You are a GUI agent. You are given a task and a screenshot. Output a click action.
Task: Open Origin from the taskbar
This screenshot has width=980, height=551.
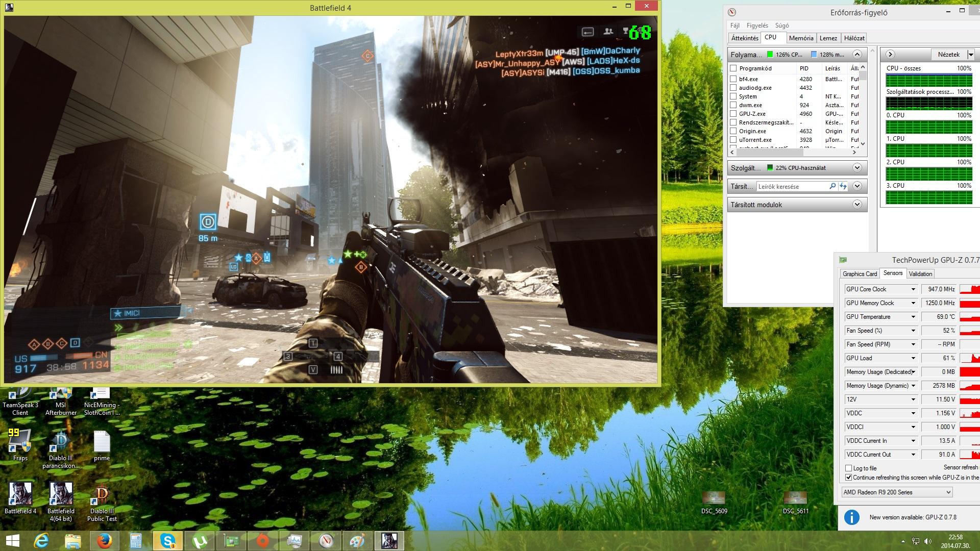(x=263, y=541)
